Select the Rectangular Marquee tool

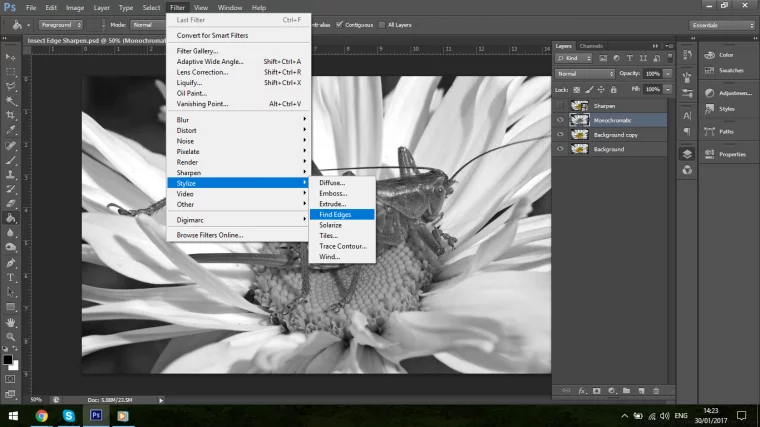coord(10,72)
